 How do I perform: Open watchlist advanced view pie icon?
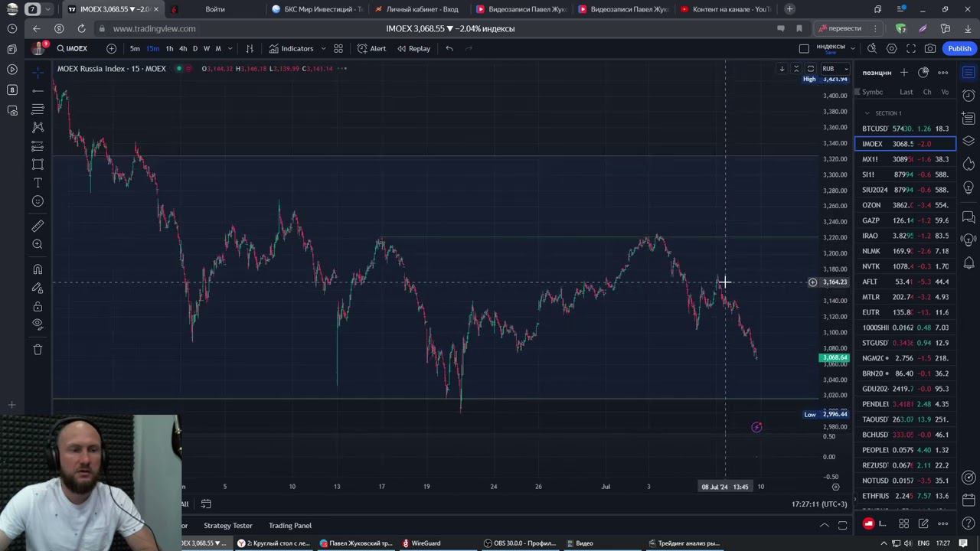click(x=923, y=72)
